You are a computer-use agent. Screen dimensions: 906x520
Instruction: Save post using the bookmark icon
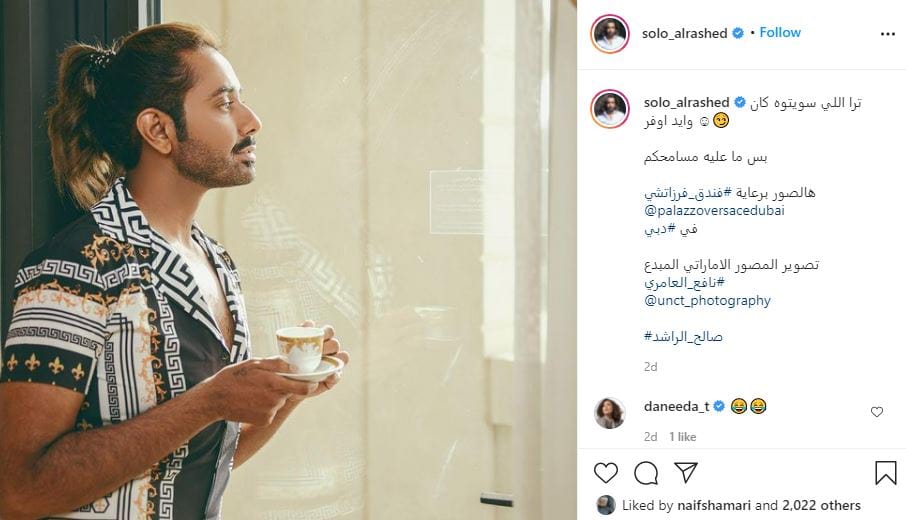[885, 473]
